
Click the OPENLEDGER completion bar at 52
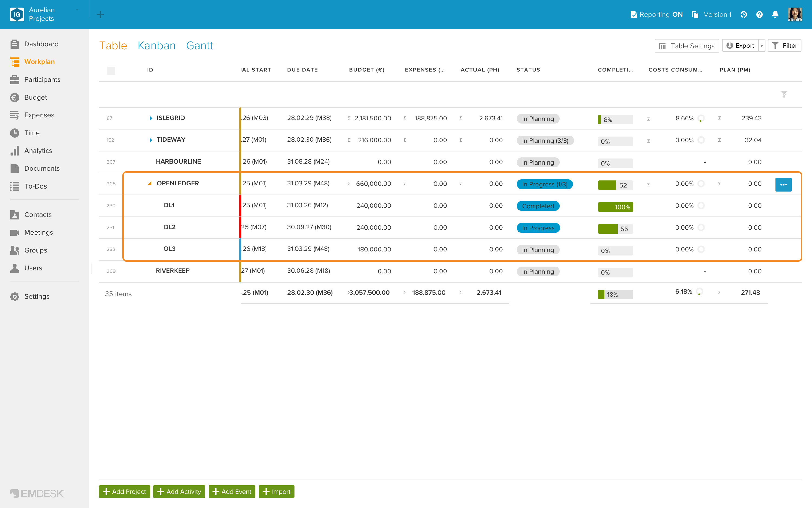tap(615, 185)
